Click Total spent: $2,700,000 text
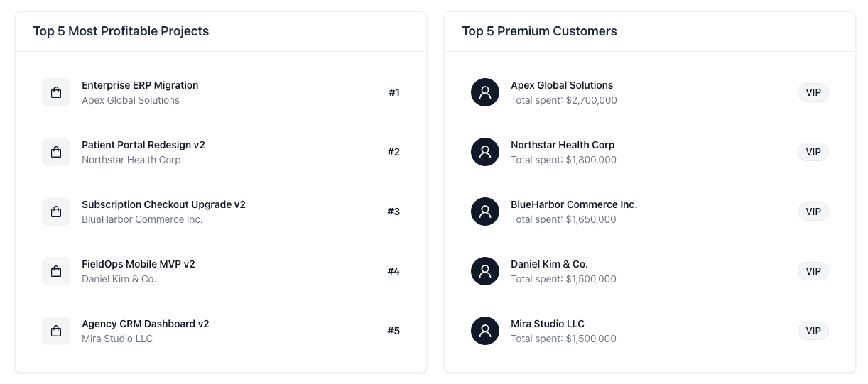868x384 pixels. 564,100
